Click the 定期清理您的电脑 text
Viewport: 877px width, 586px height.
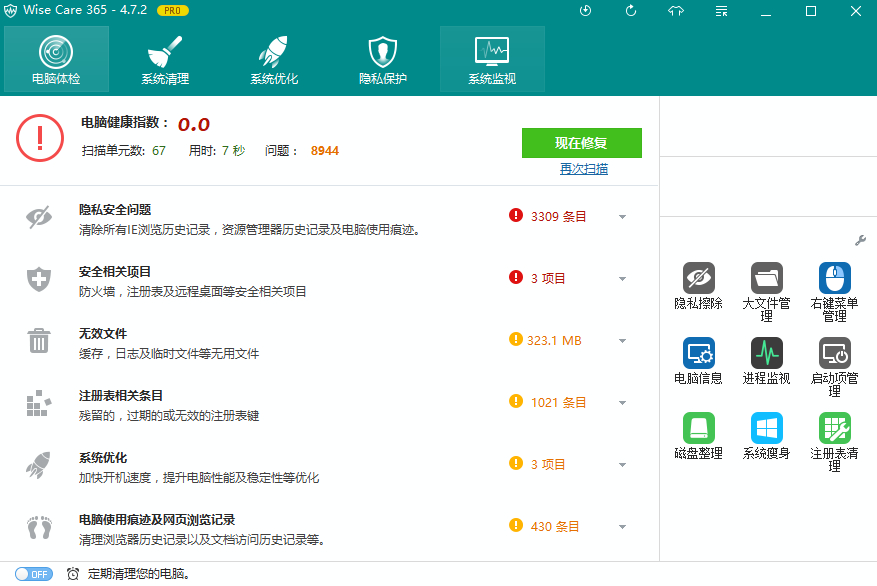pos(139,574)
